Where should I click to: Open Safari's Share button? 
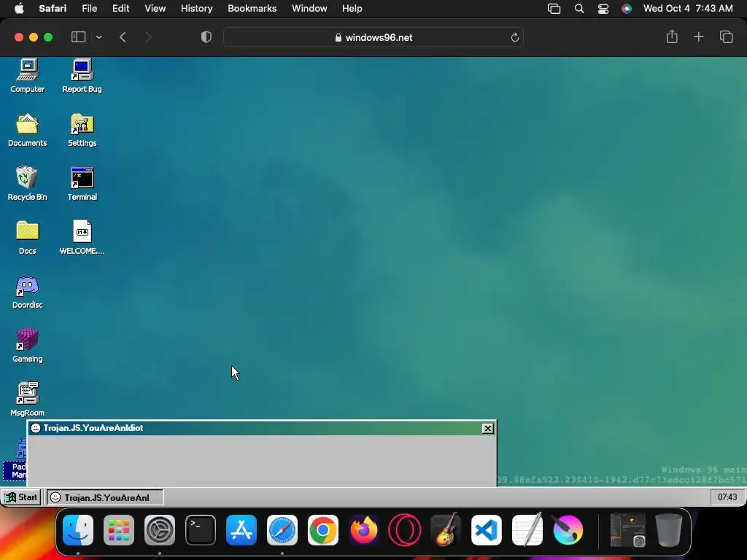coord(672,36)
